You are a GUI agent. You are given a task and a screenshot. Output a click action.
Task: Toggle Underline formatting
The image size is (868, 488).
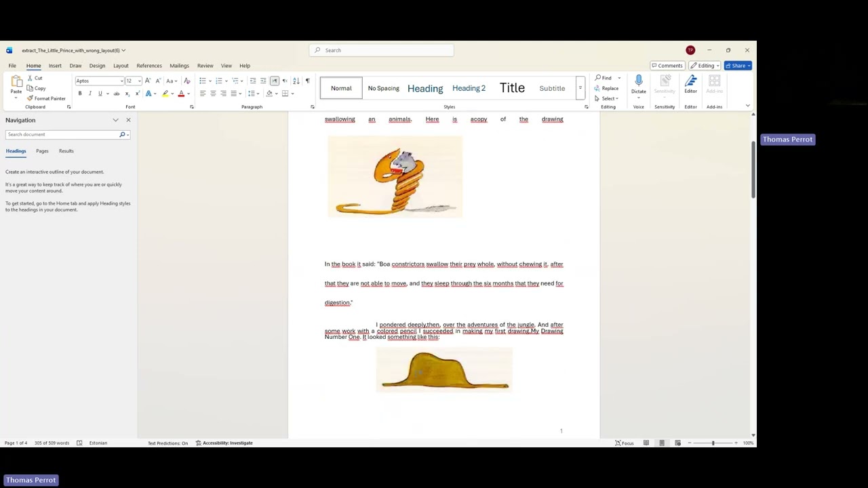(100, 94)
